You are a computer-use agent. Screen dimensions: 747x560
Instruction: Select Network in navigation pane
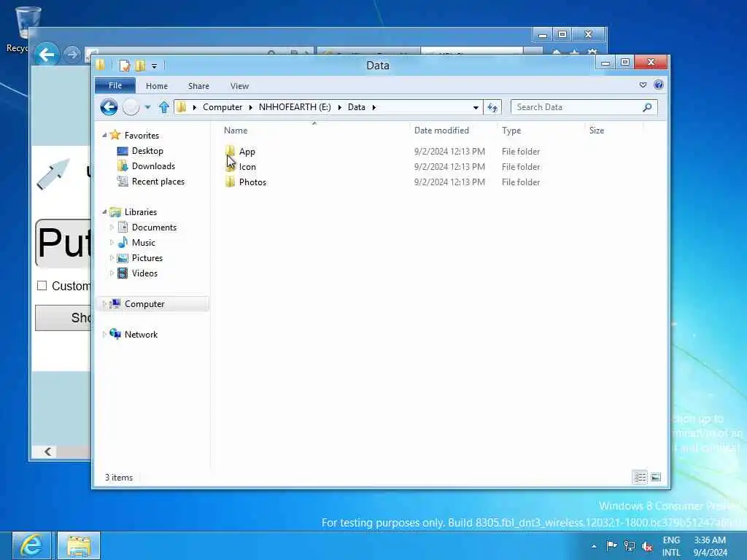[x=141, y=334]
